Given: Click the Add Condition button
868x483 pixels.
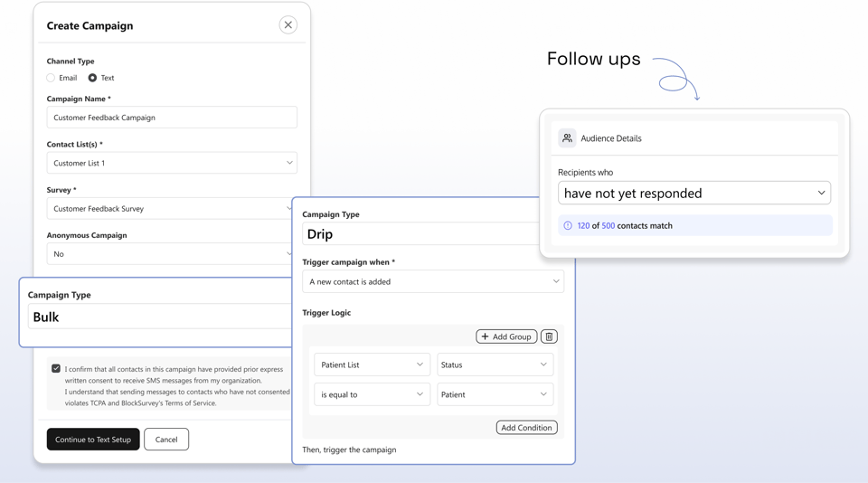Looking at the screenshot, I should [526, 428].
